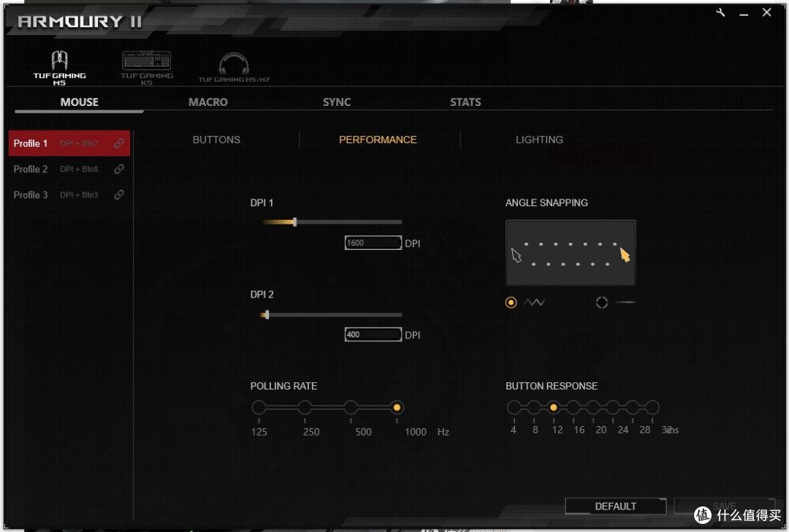The image size is (789, 532).
Task: Select the TUF Gaming H5/H7 headset icon
Action: (x=234, y=67)
